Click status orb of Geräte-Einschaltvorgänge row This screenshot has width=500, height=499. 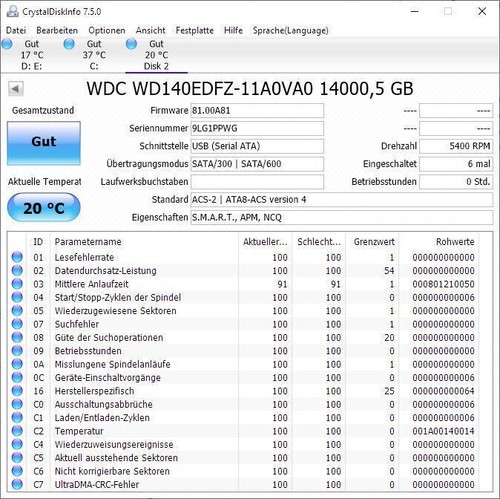(x=17, y=377)
